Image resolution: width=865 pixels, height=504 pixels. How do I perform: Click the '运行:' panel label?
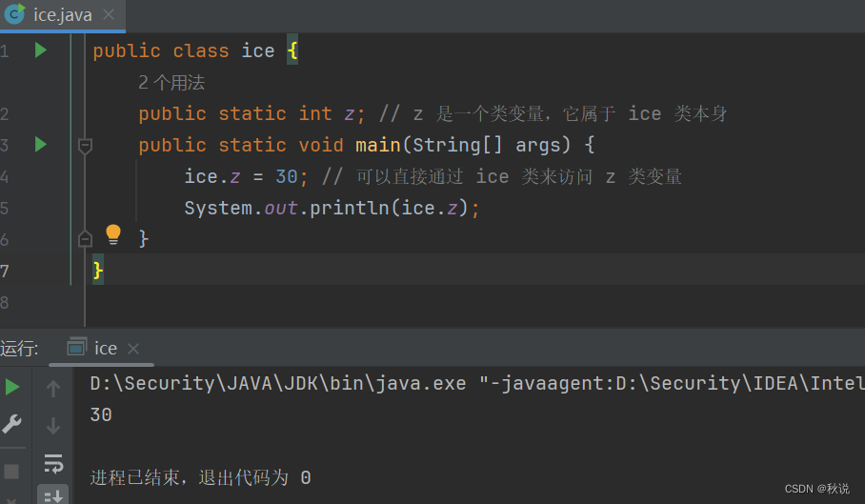19,349
